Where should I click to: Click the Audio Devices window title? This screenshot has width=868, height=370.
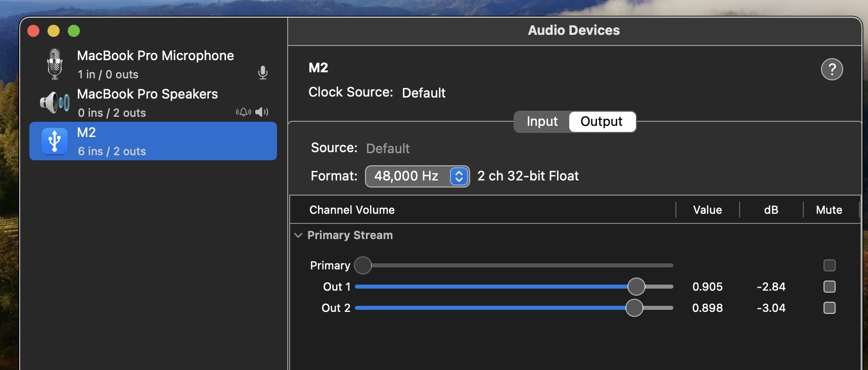point(574,30)
